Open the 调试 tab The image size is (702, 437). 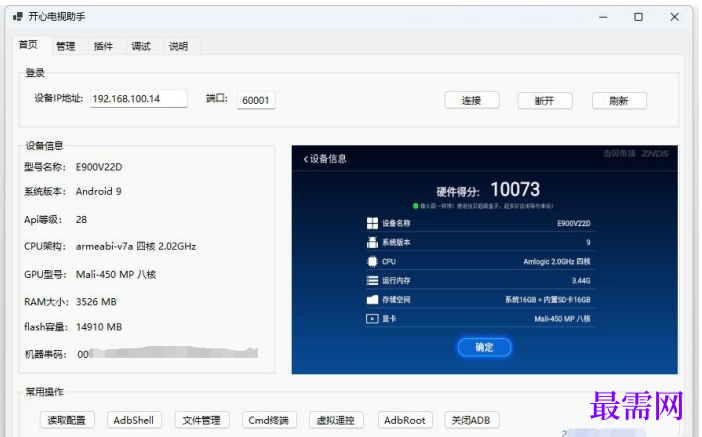(141, 46)
